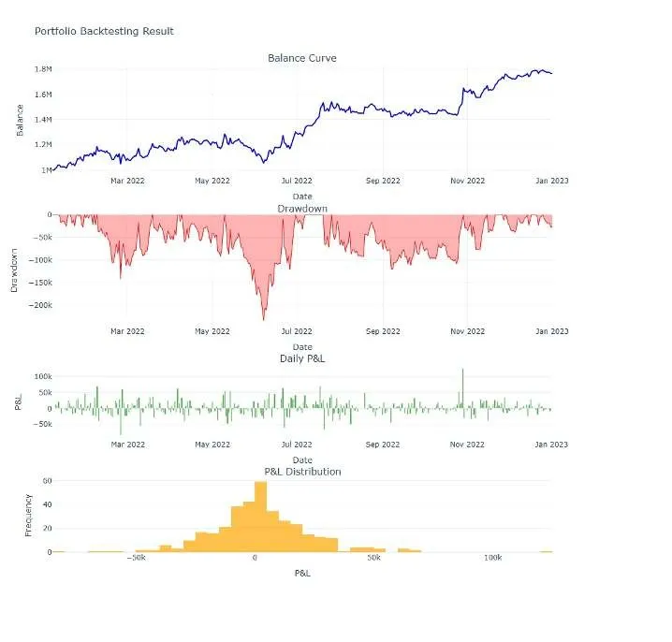672x642 pixels.
Task: Click the deepest drawdown trough in June
Action: (264, 318)
